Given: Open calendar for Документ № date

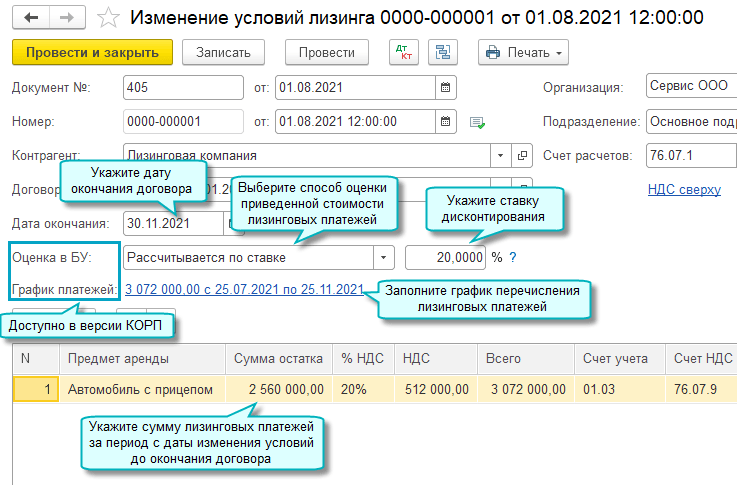Looking at the screenshot, I should [x=446, y=88].
